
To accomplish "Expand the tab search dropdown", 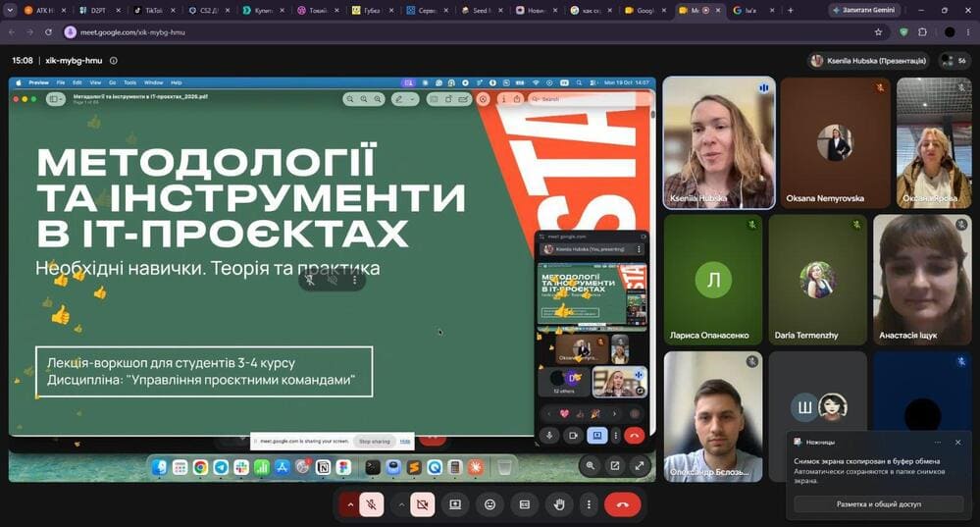I will 10,10.
